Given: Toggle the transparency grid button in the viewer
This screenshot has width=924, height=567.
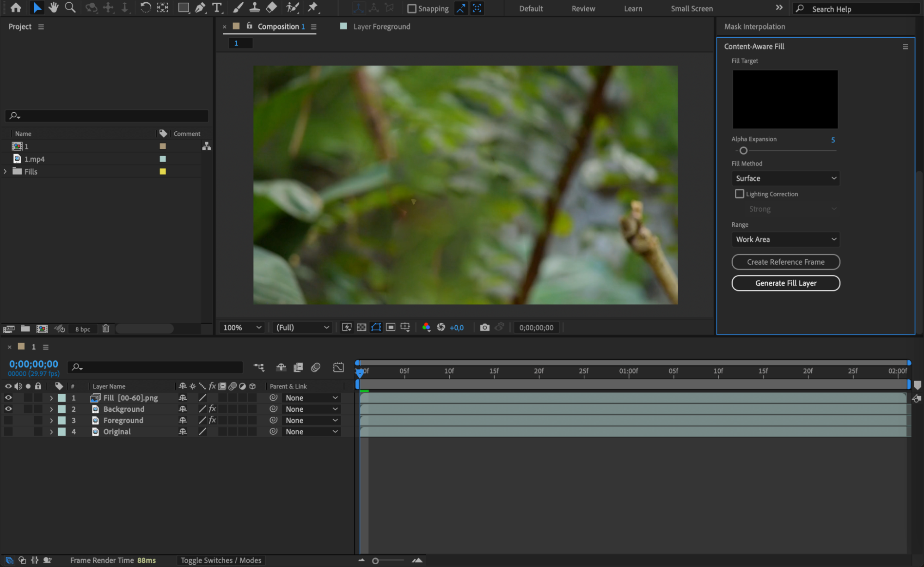Looking at the screenshot, I should (361, 327).
